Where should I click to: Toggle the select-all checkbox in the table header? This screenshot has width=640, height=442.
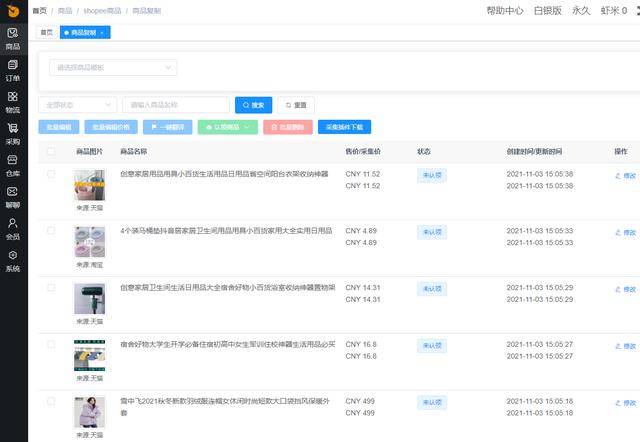pyautogui.click(x=51, y=151)
